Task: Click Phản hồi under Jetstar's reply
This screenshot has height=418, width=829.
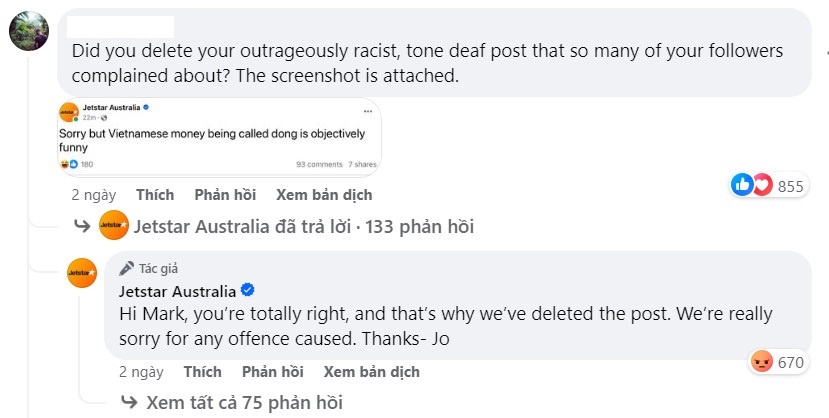Action: point(272,371)
